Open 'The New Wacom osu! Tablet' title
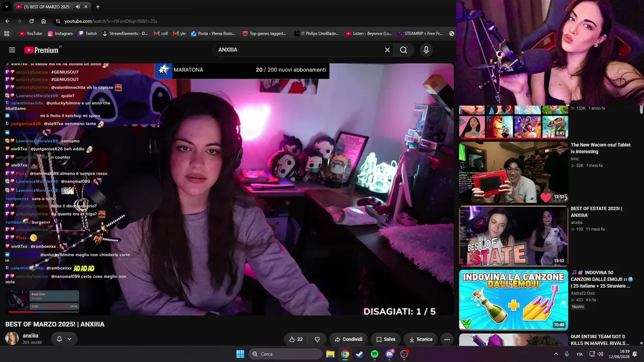Viewport: 644px width, 362px height. (600, 148)
